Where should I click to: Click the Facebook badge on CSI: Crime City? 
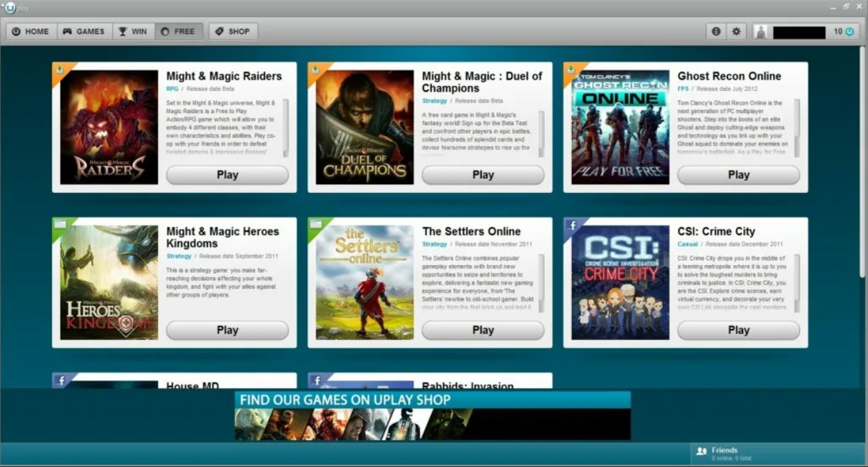[572, 225]
